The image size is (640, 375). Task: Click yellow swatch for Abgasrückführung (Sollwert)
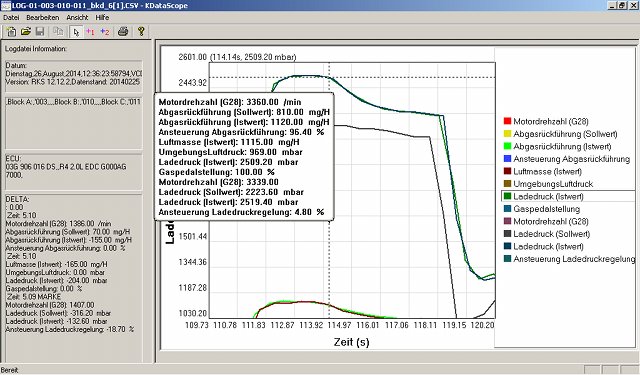507,134
